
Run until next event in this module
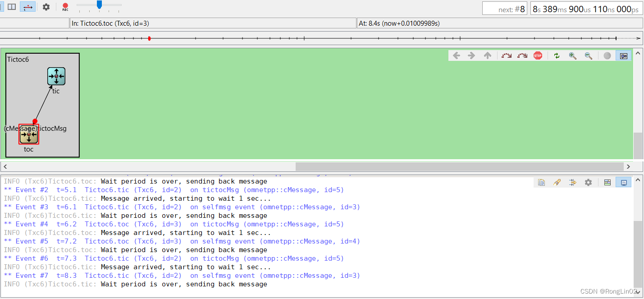tap(507, 55)
